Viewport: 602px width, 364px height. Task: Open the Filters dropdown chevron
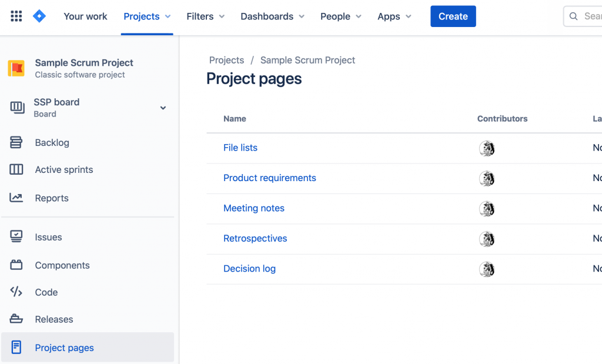click(222, 16)
